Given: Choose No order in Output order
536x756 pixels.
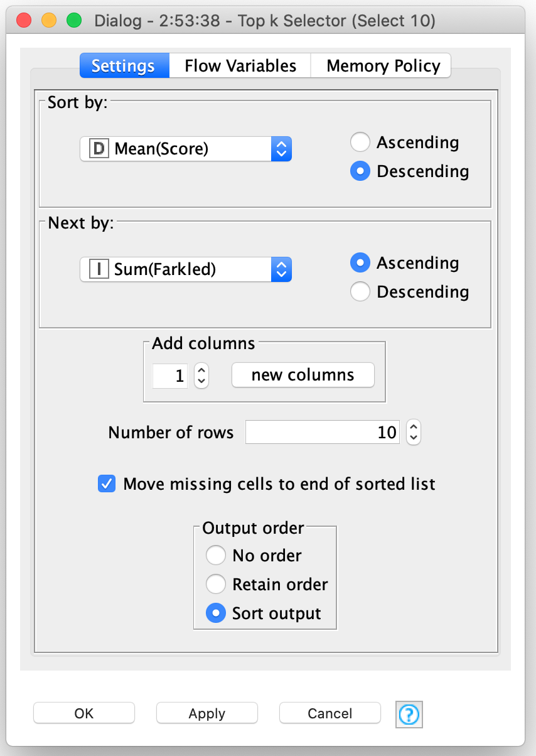Looking at the screenshot, I should 216,555.
